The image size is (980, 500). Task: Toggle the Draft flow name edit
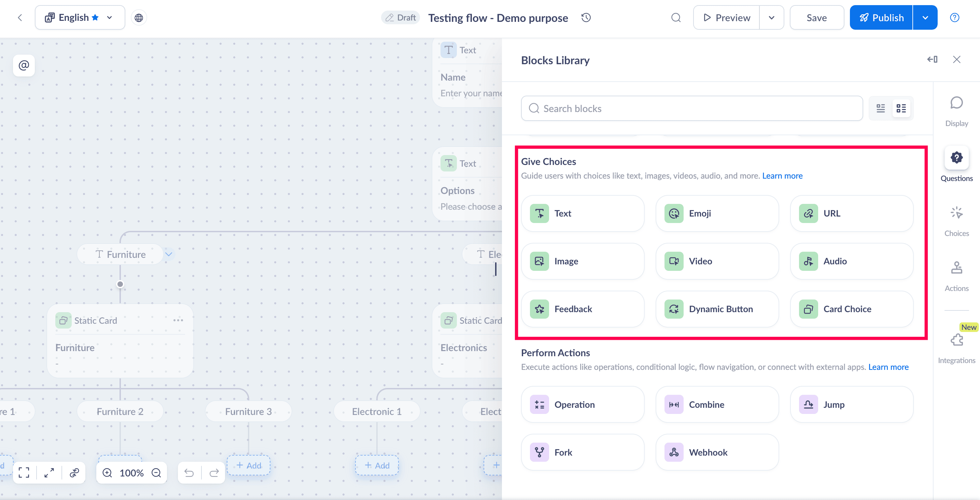(401, 17)
